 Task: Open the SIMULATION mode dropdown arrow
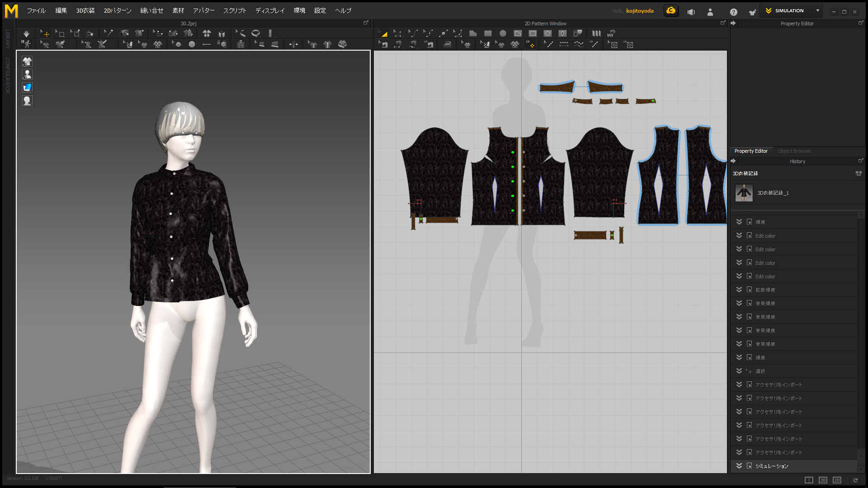[x=817, y=10]
